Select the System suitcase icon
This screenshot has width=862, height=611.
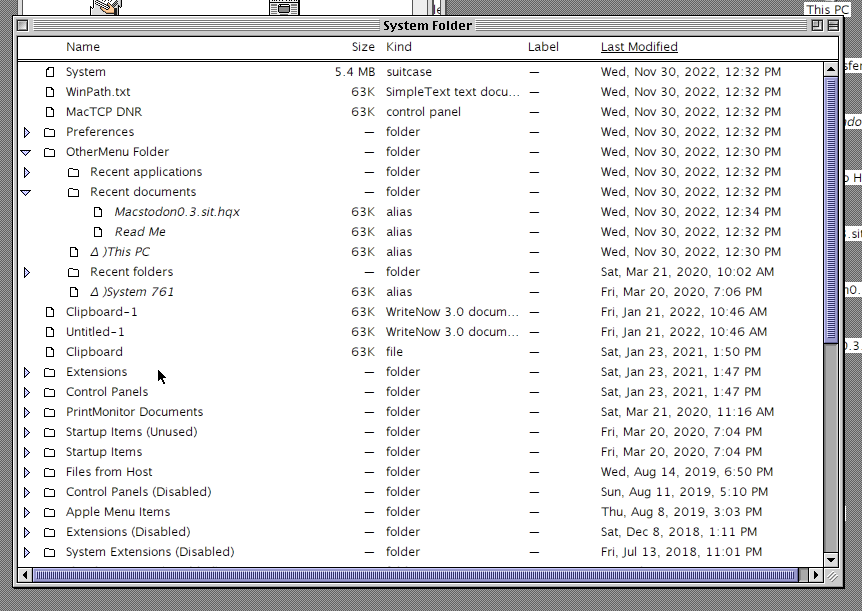(x=52, y=72)
